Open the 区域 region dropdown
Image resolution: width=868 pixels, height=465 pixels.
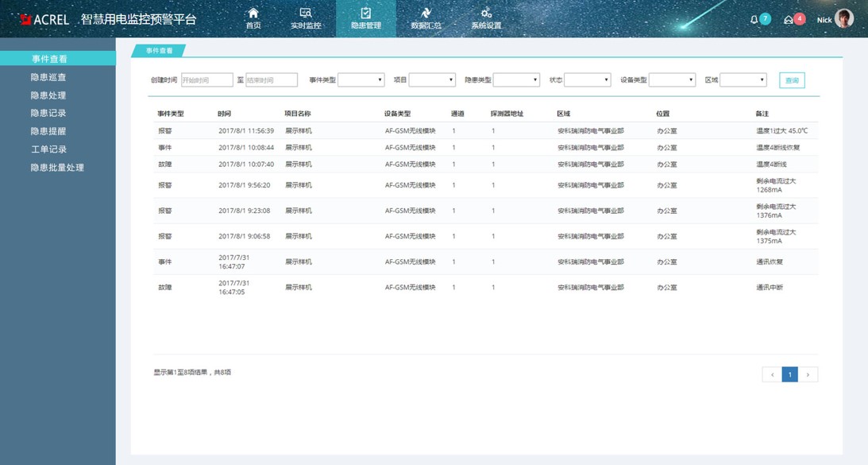click(742, 79)
